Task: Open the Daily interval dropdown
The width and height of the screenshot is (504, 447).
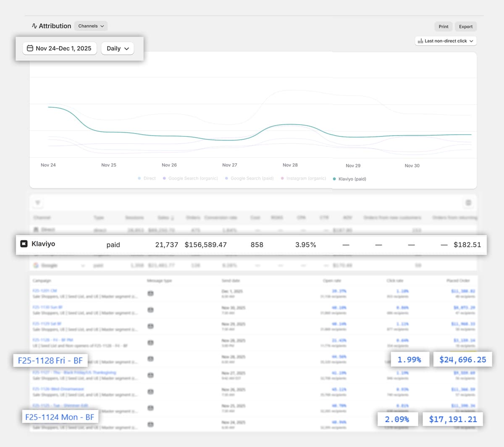Action: [118, 48]
